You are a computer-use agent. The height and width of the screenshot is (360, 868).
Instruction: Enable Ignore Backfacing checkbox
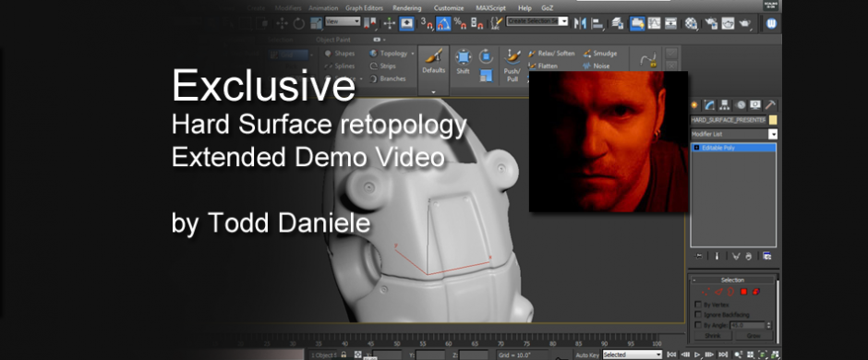point(698,315)
